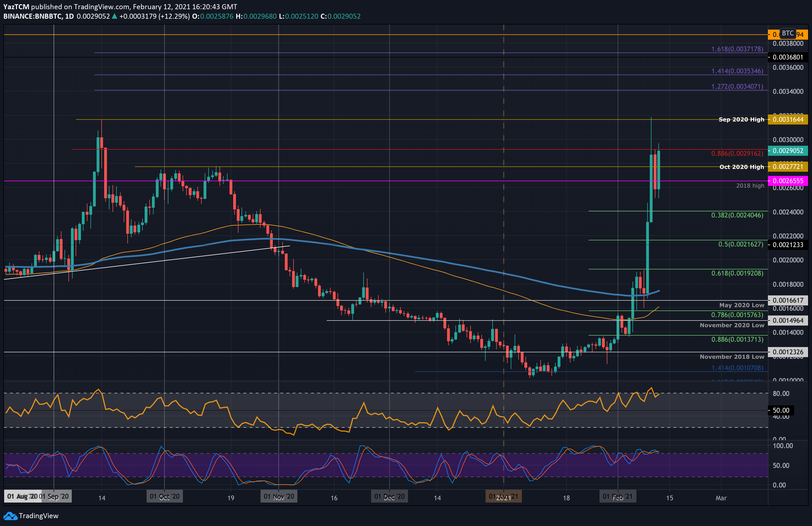The height and width of the screenshot is (526, 812).
Task: Click the TradingView cloud logo icon
Action: click(x=10, y=516)
